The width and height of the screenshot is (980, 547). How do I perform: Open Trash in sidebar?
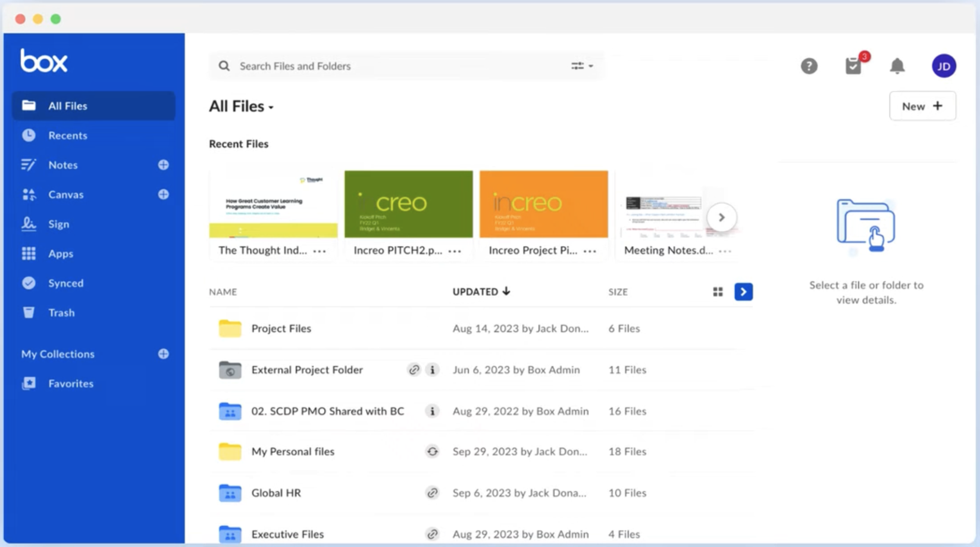pos(61,312)
